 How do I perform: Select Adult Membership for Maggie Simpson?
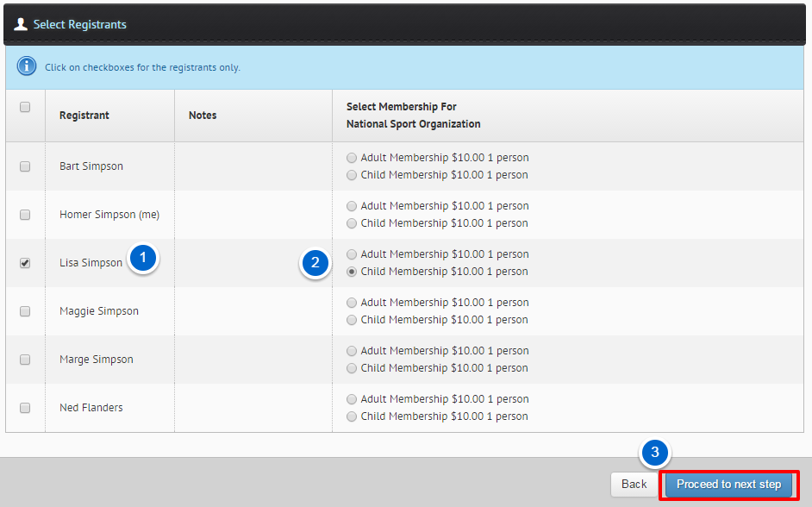[x=352, y=303]
